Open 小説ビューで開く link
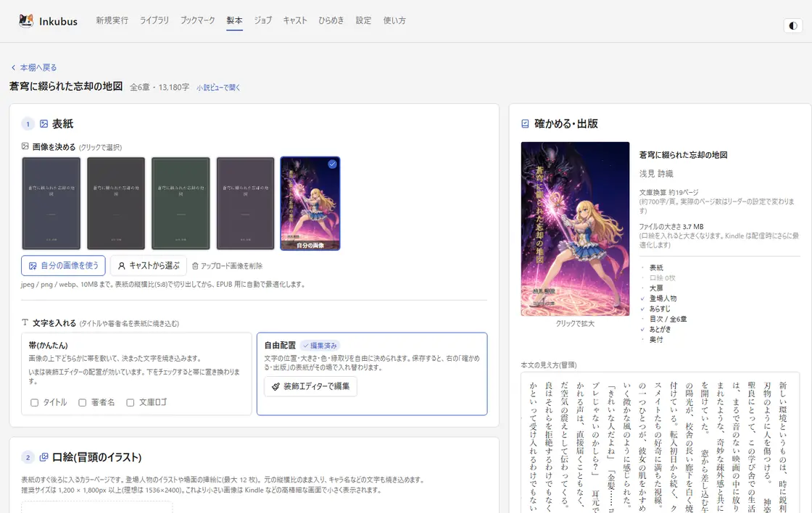 tap(218, 88)
